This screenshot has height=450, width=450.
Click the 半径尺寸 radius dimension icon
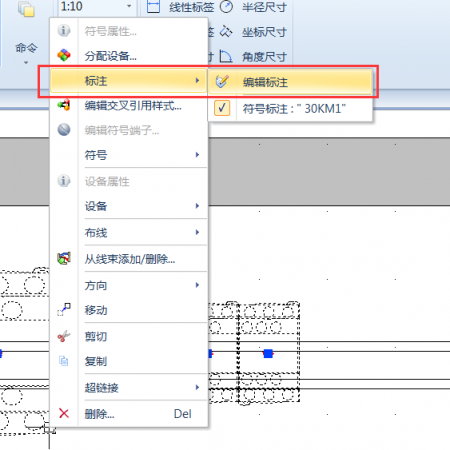click(226, 6)
